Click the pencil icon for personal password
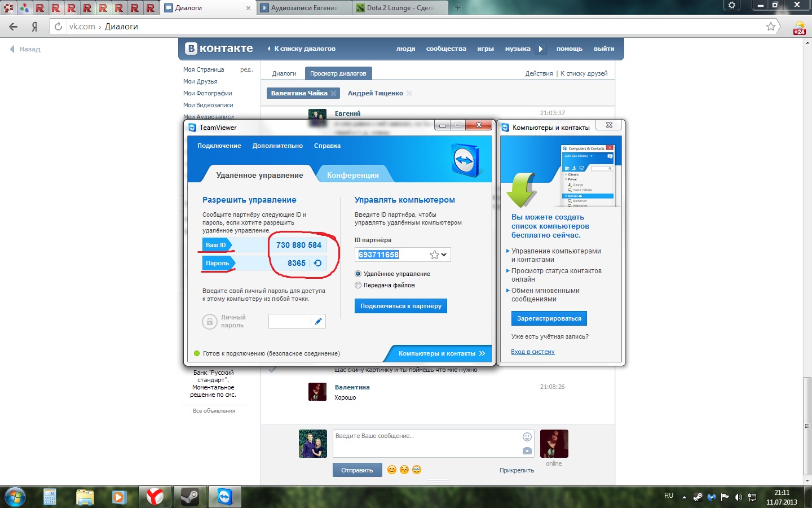Screen dimensions: 812x508 [x=319, y=321]
